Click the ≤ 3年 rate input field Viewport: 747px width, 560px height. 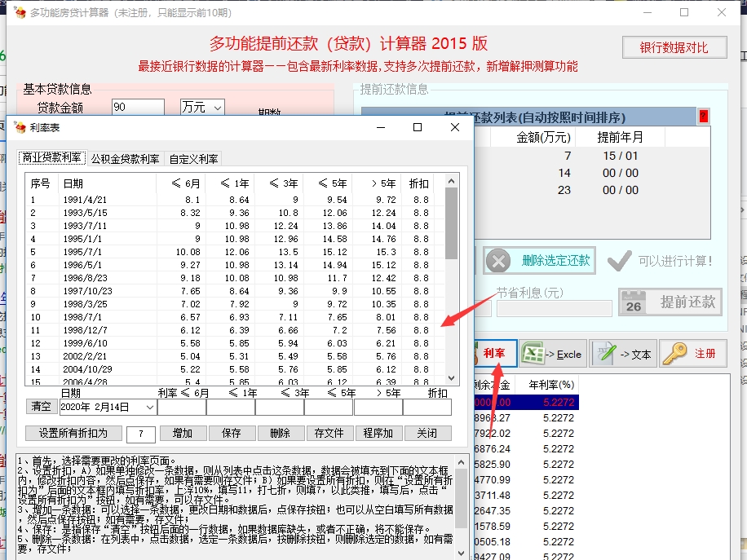click(281, 408)
